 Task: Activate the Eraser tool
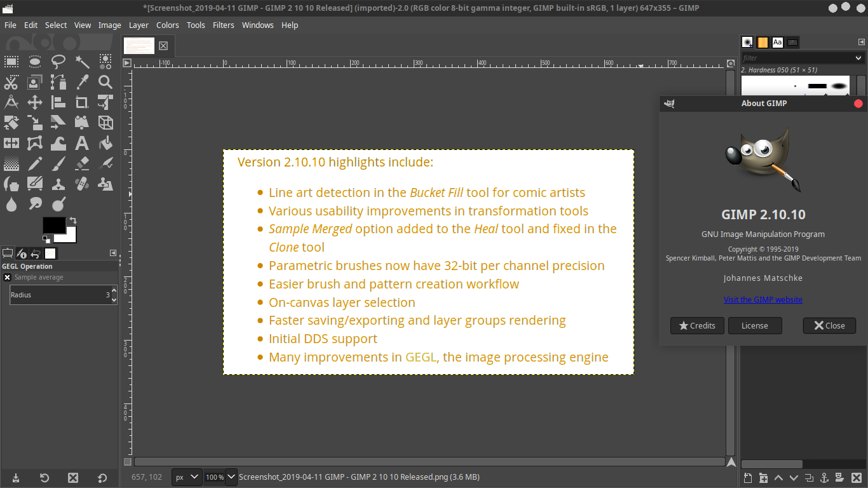(x=82, y=164)
